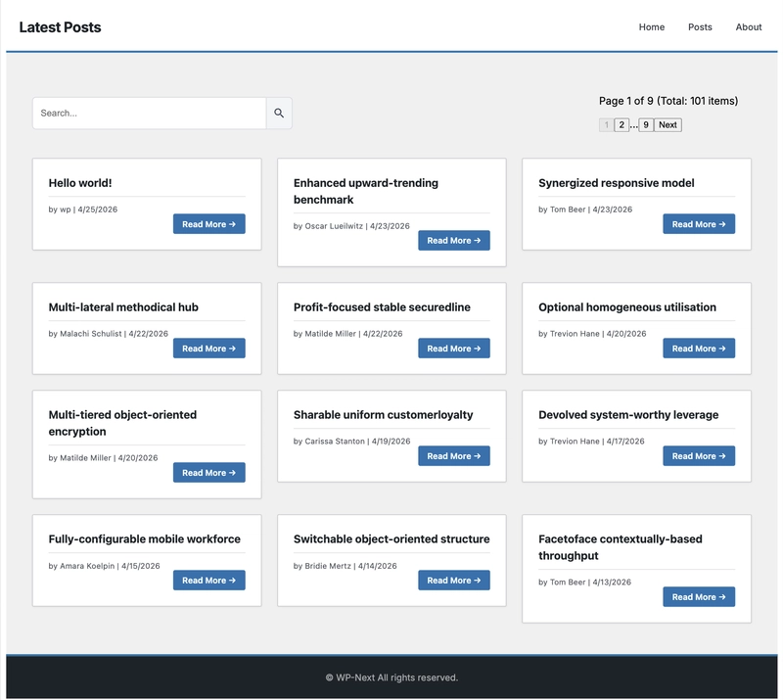Click 'Profit-focused stable securedline' title

[x=382, y=307]
